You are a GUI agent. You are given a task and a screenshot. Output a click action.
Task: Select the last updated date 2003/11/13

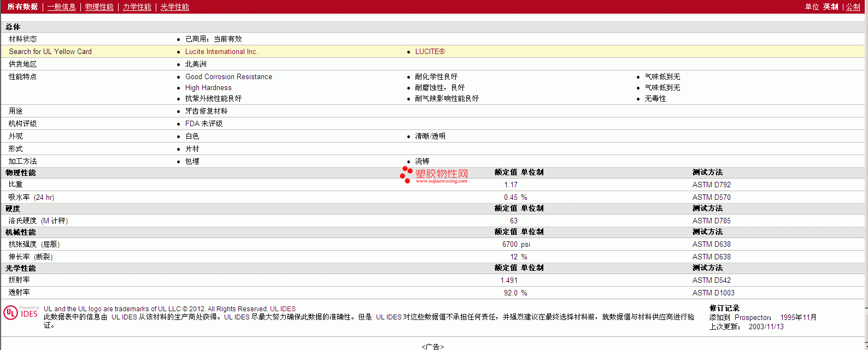click(x=766, y=327)
